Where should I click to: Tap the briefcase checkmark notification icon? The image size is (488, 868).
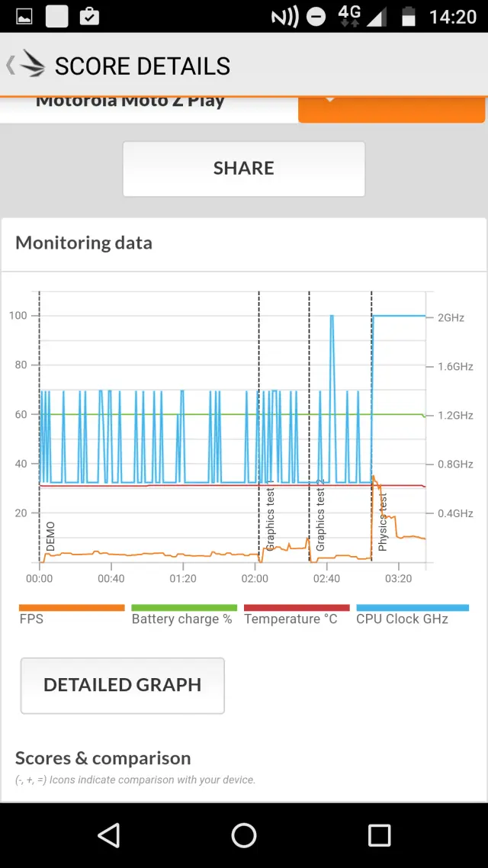89,16
